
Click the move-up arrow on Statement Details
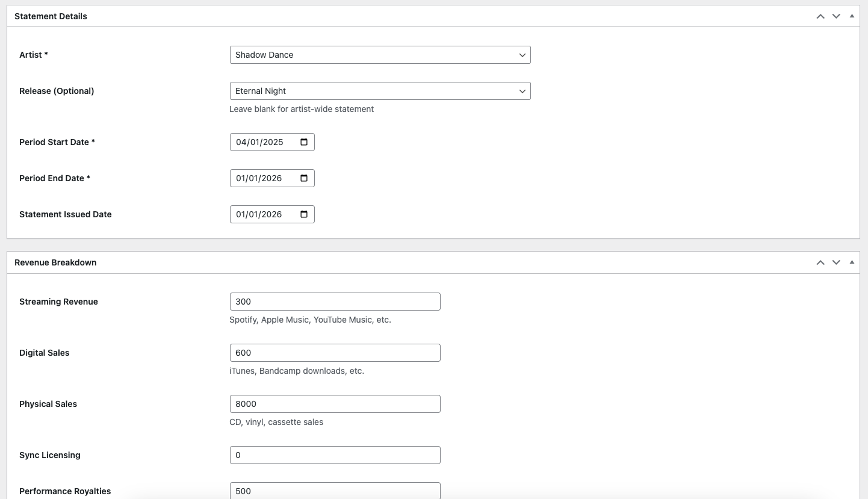[x=820, y=16]
